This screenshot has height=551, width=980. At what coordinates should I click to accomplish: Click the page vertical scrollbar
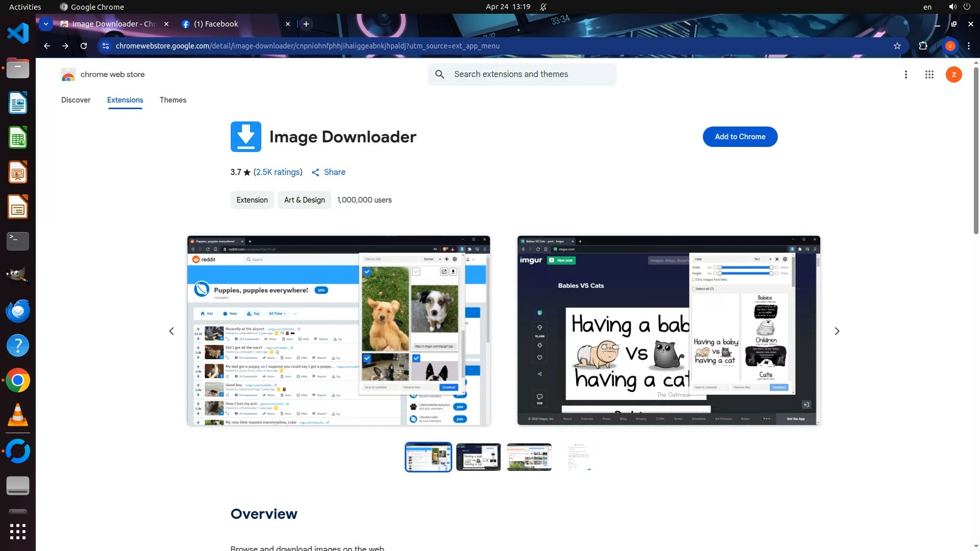975,153
